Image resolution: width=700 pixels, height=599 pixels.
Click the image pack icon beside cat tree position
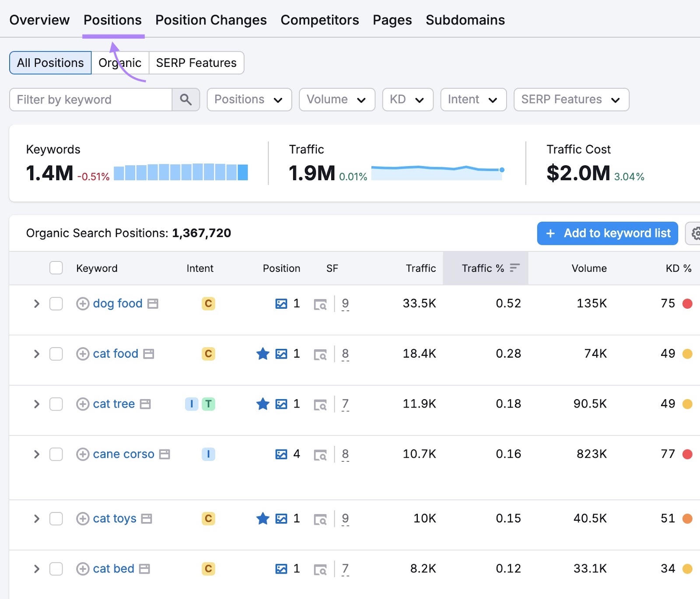pyautogui.click(x=282, y=404)
